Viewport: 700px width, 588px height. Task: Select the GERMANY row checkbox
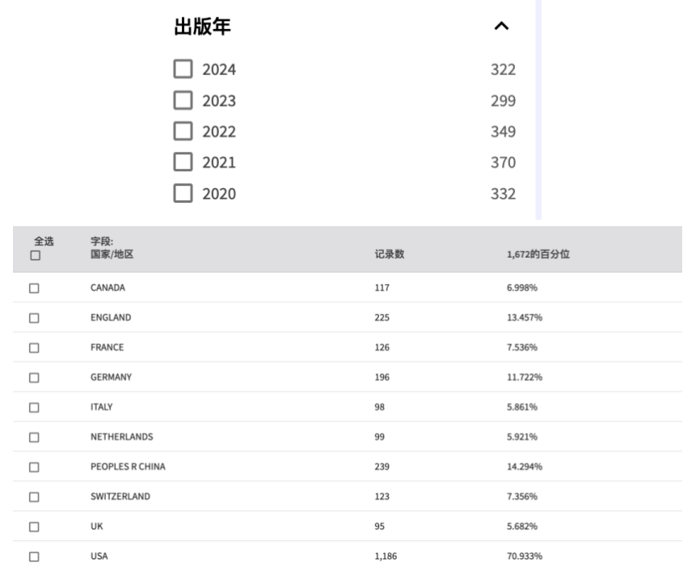pyautogui.click(x=34, y=377)
